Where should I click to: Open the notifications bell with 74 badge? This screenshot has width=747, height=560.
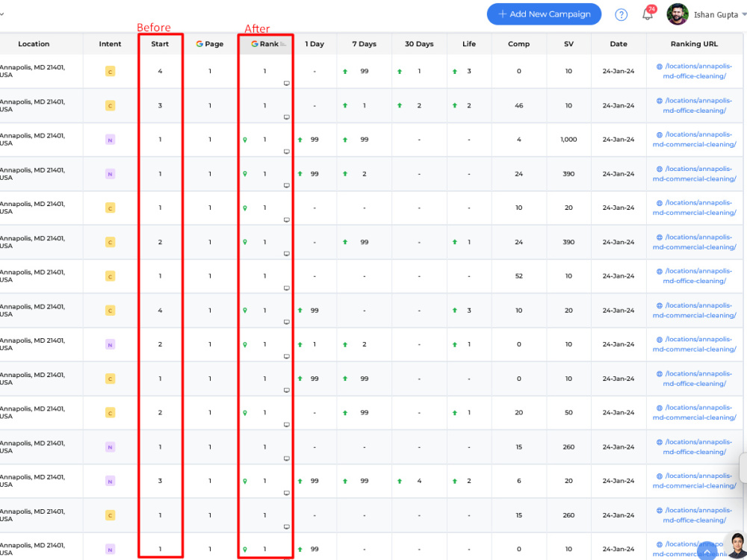[648, 13]
